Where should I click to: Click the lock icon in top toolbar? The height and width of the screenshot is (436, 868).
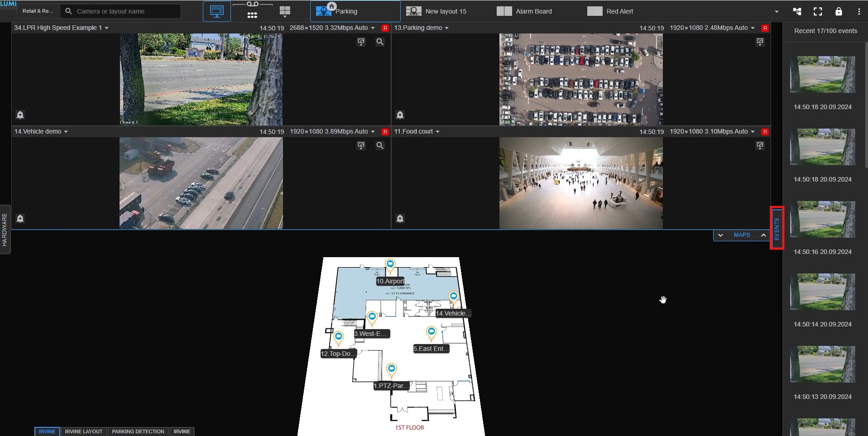[838, 12]
